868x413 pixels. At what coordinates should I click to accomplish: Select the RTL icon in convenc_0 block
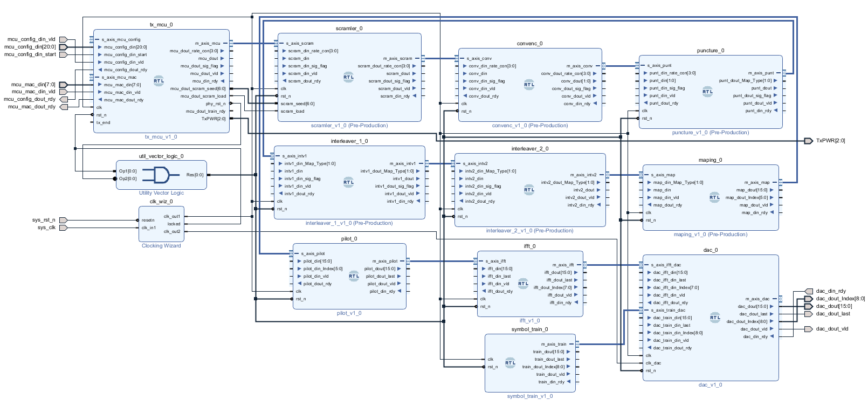529,85
